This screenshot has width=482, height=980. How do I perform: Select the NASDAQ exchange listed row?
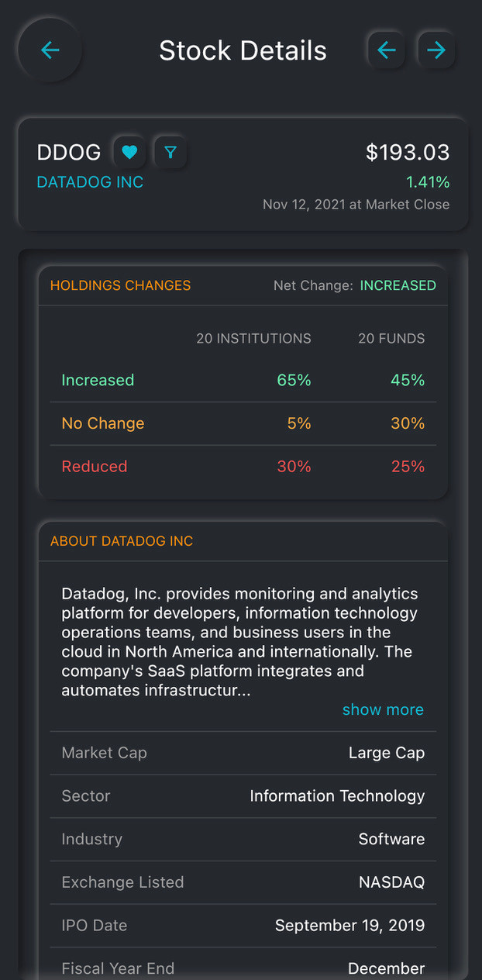click(243, 882)
